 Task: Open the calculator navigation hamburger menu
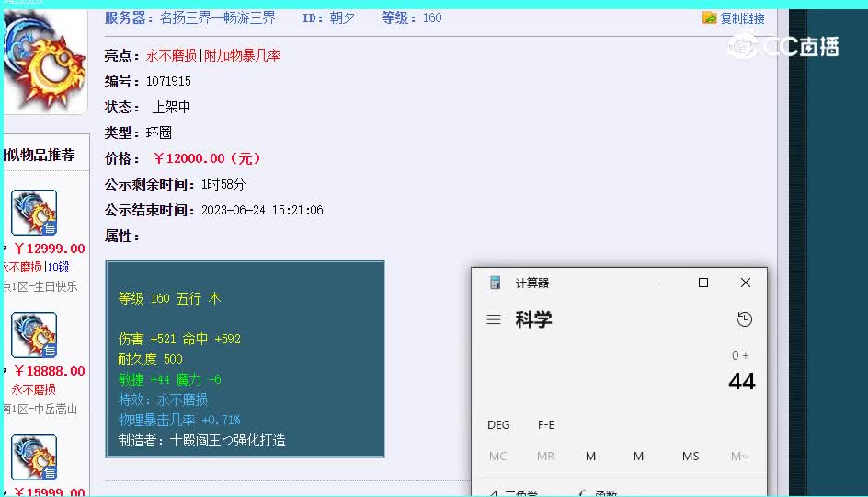[494, 319]
